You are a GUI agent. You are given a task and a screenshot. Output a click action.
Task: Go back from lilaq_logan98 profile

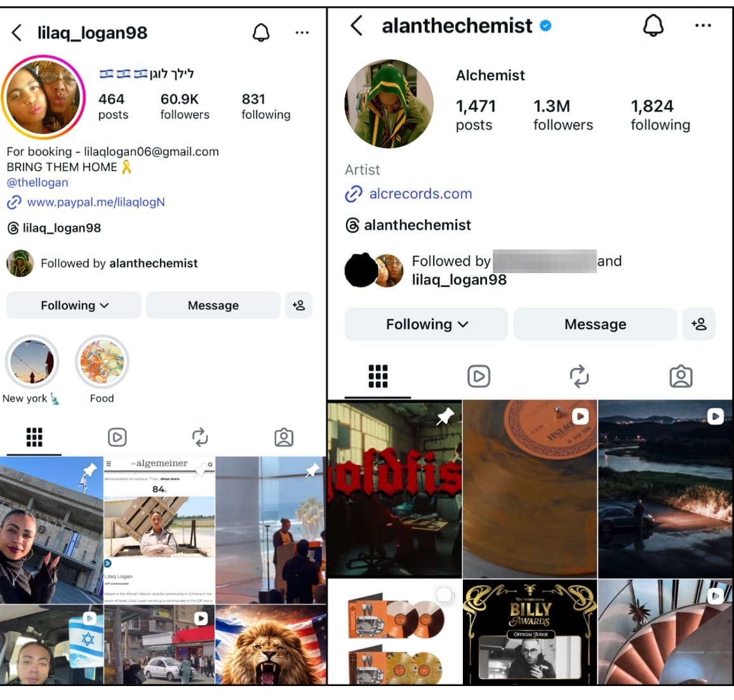(17, 32)
